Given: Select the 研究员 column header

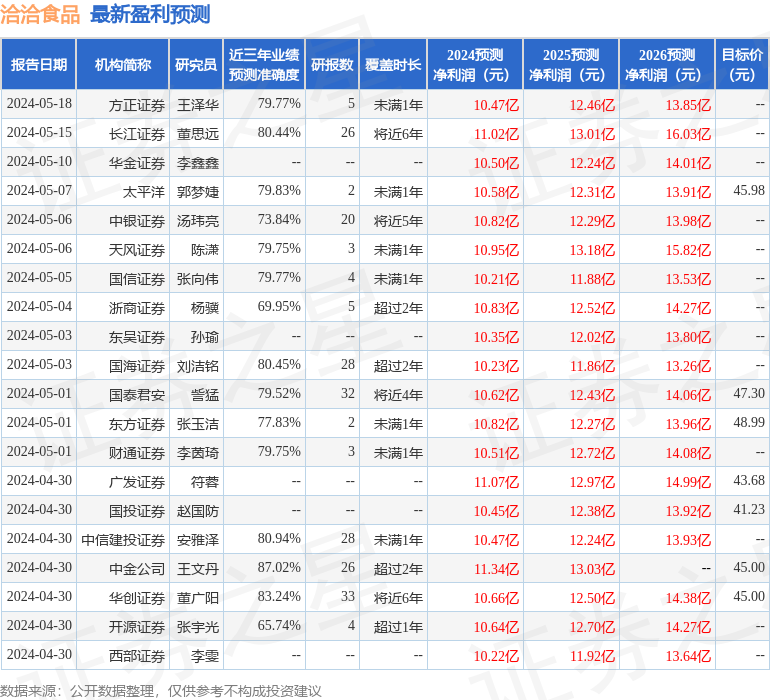Looking at the screenshot, I should pyautogui.click(x=196, y=64).
